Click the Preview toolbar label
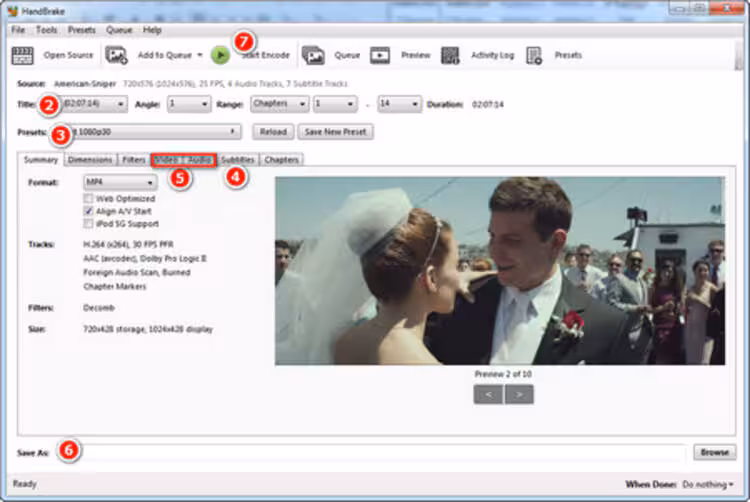The height and width of the screenshot is (502, 750). (x=416, y=55)
